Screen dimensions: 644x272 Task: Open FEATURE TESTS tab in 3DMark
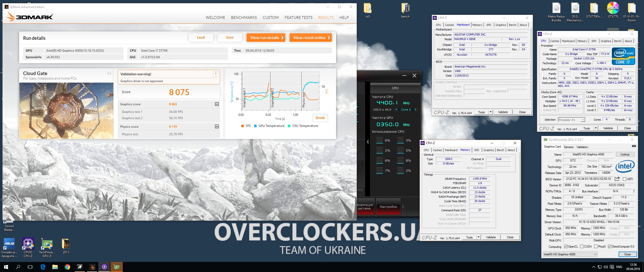(298, 17)
